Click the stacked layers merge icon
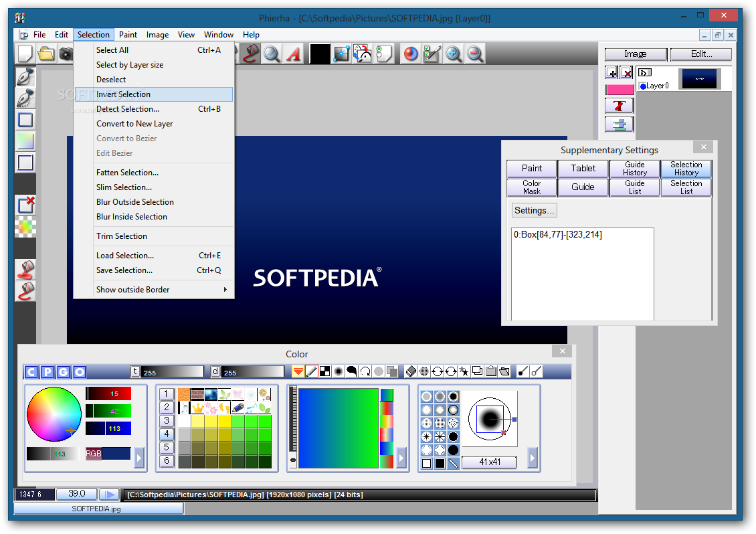756x534 pixels. [x=620, y=124]
